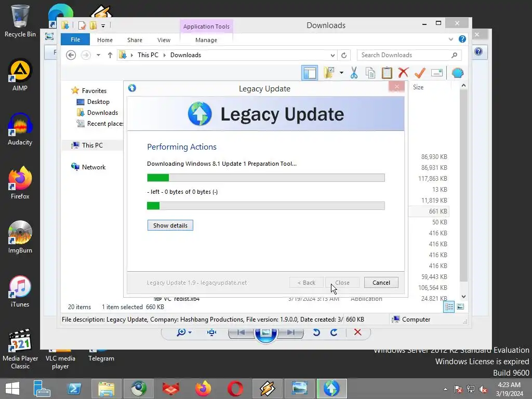Click the Customize Quick Access Toolbar arrow
This screenshot has width=532, height=399.
103,25
